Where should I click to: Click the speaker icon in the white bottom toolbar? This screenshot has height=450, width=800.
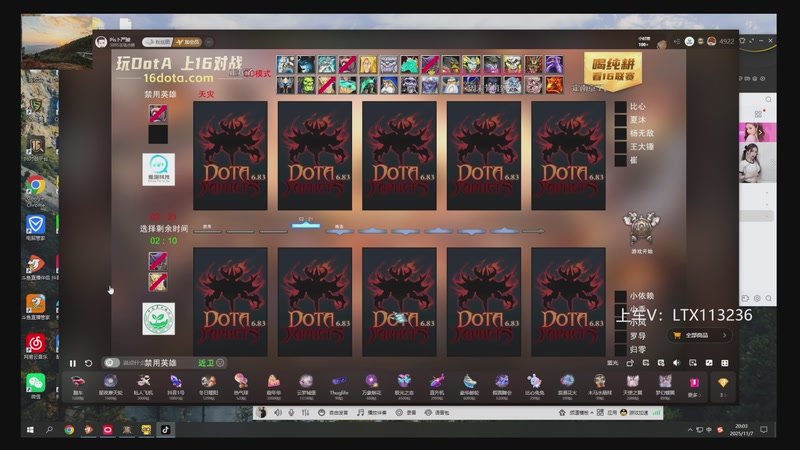(x=278, y=412)
